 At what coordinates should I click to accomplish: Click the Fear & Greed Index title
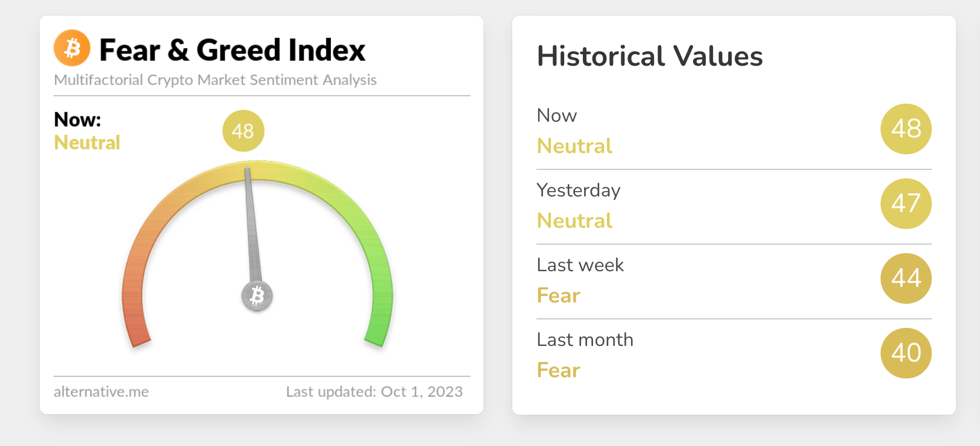pyautogui.click(x=232, y=50)
